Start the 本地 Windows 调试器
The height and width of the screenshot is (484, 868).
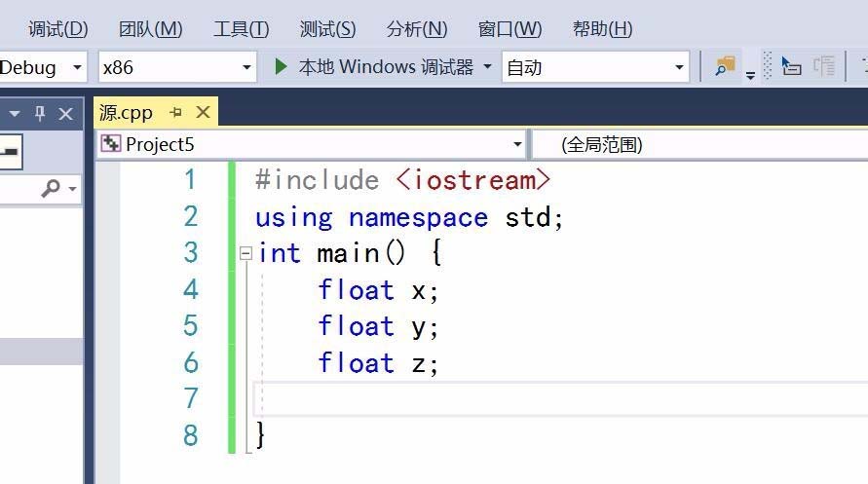(386, 67)
